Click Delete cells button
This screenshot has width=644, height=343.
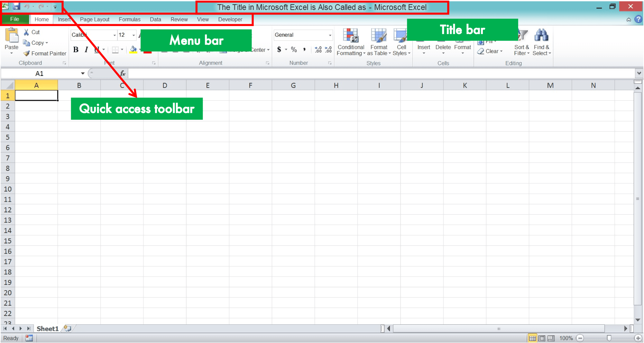(x=443, y=48)
